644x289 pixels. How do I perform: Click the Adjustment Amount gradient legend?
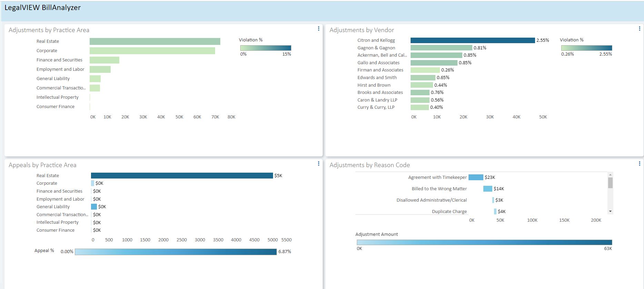click(484, 242)
